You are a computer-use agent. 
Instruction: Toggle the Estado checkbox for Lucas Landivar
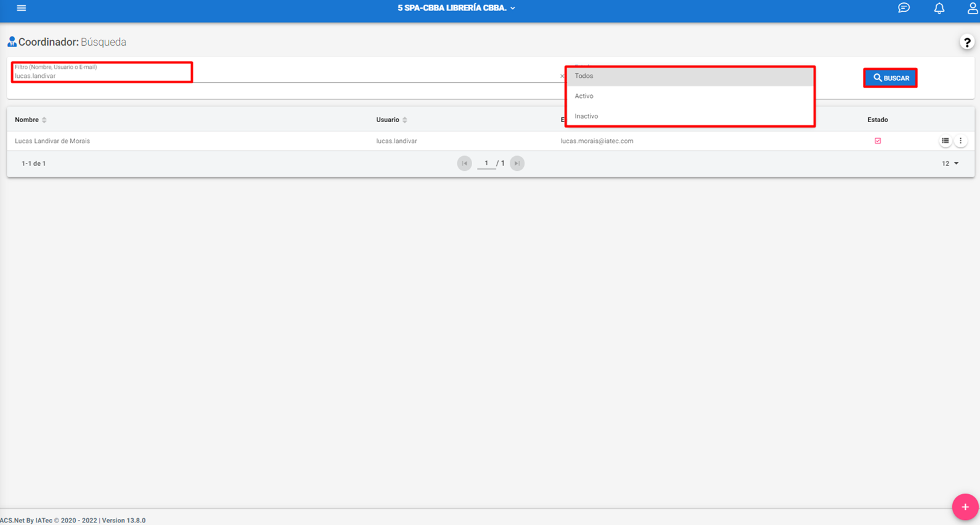[878, 141]
